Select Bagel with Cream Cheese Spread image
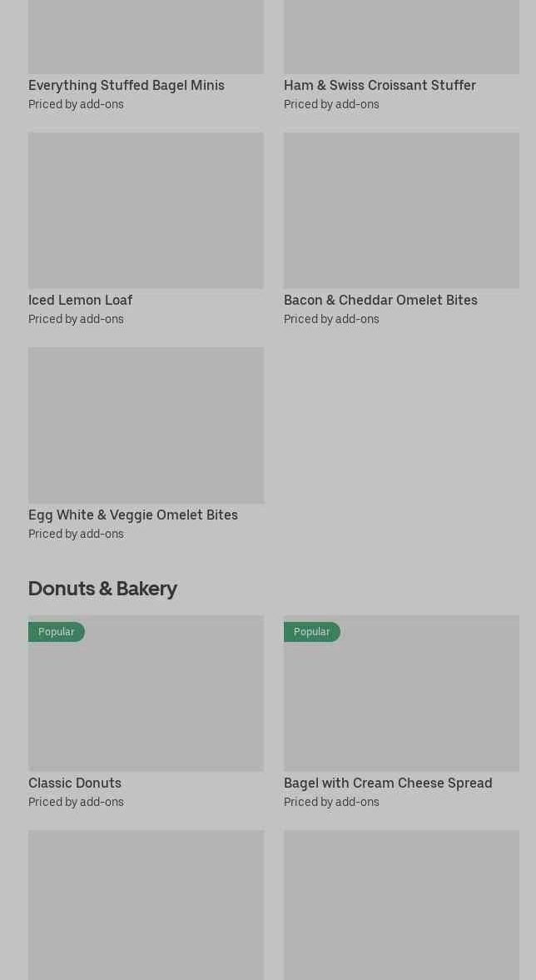The image size is (536, 980). 401,693
